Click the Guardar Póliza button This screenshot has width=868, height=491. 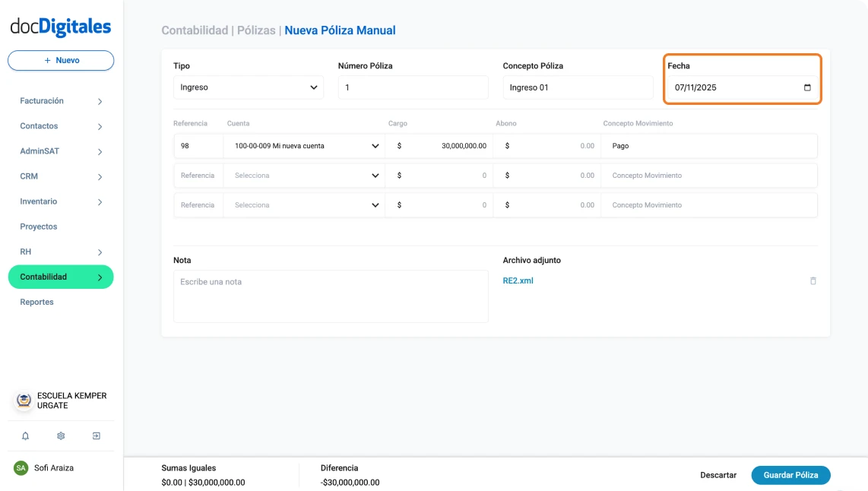point(790,475)
